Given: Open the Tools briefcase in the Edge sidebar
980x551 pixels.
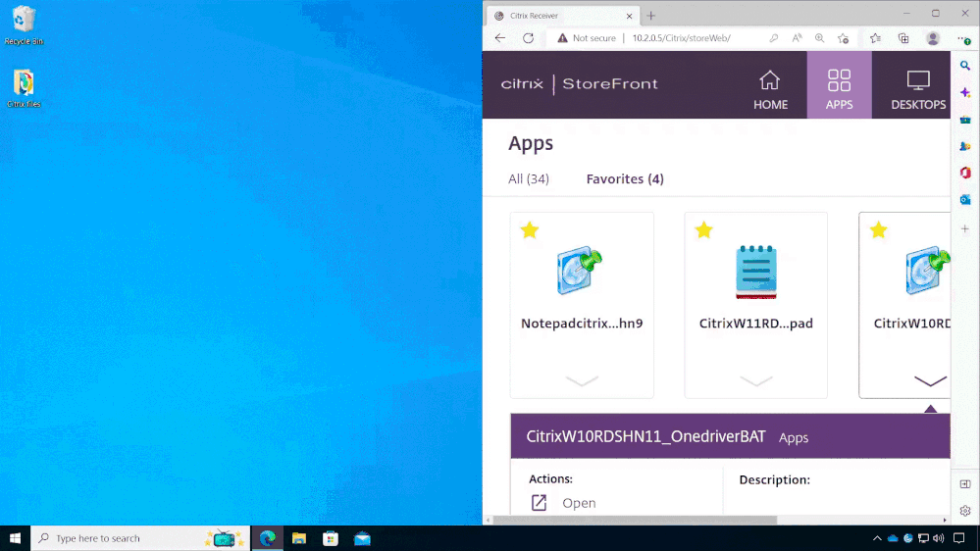Looking at the screenshot, I should tap(965, 120).
